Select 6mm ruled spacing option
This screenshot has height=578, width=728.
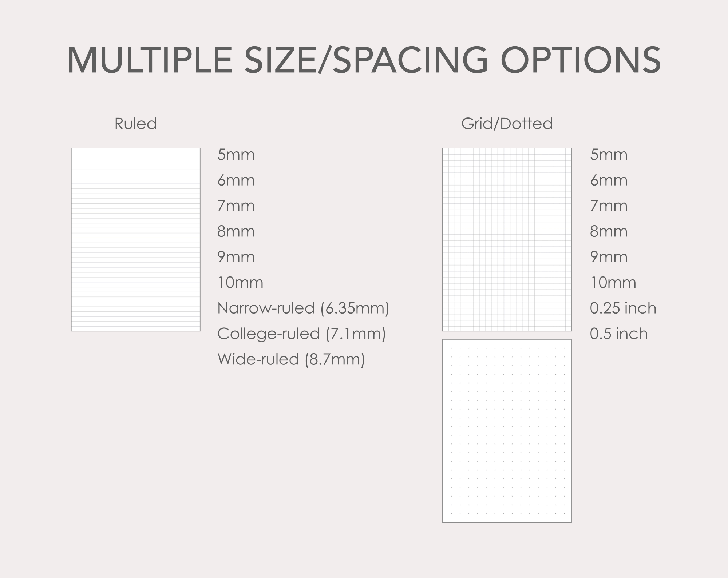(236, 180)
